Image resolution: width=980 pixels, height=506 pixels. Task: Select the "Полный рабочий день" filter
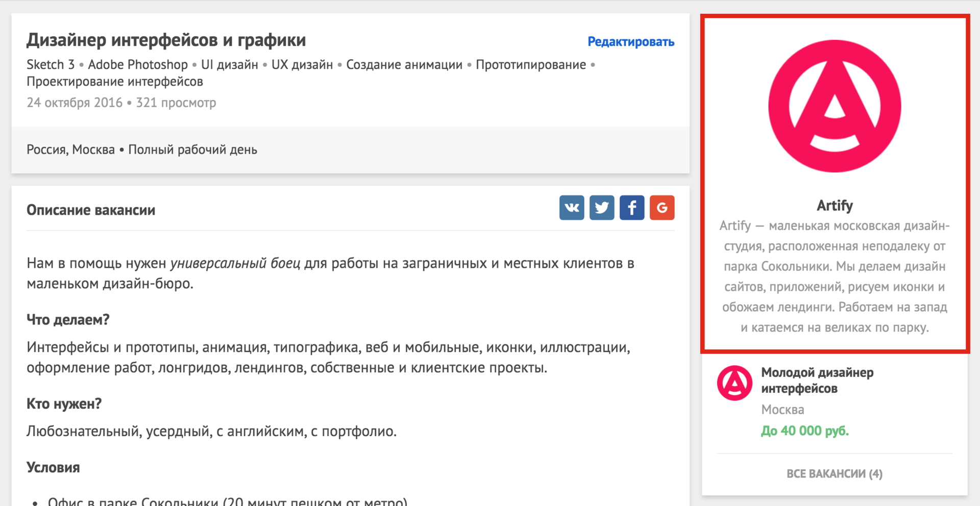point(192,149)
